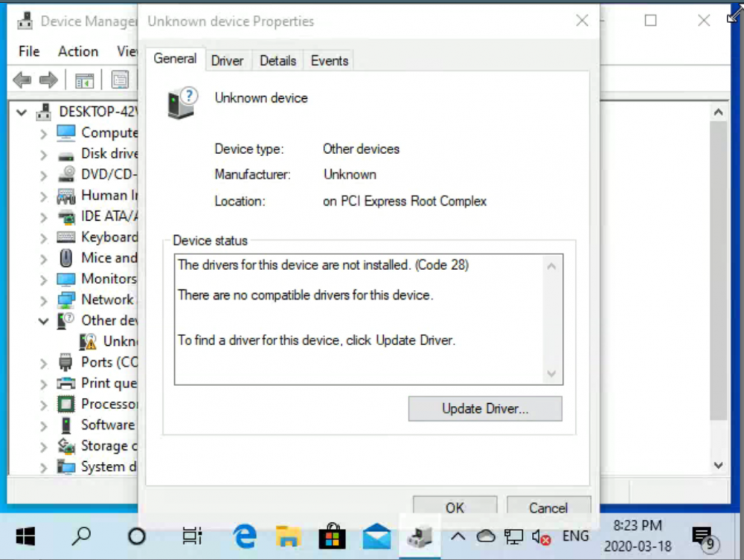Open the notification center icon
The image size is (744, 560).
705,538
